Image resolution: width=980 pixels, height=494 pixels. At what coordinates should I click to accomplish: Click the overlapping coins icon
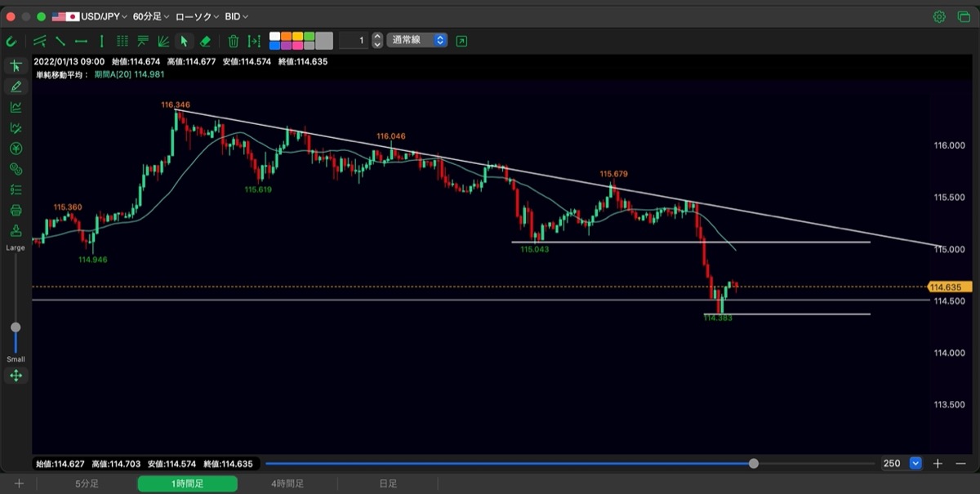(16, 169)
